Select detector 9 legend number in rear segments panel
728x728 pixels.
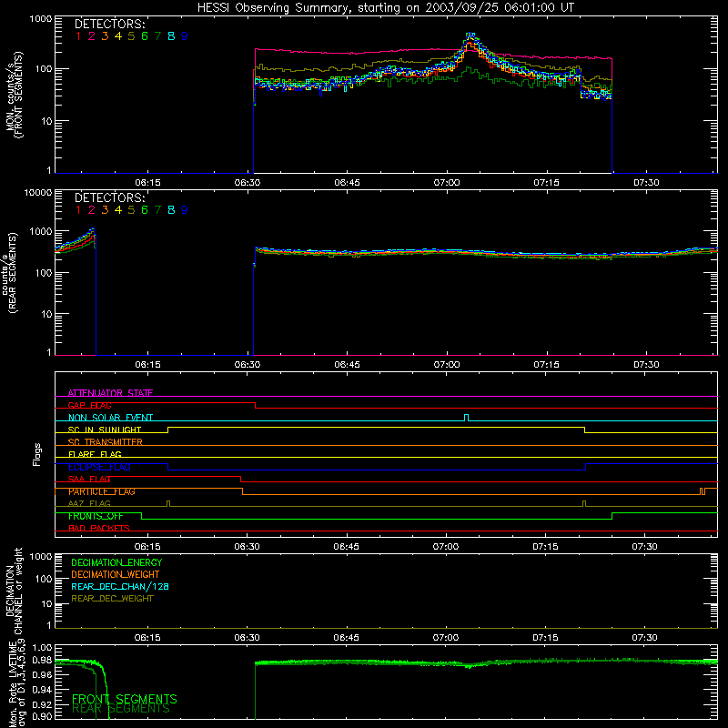185,210
